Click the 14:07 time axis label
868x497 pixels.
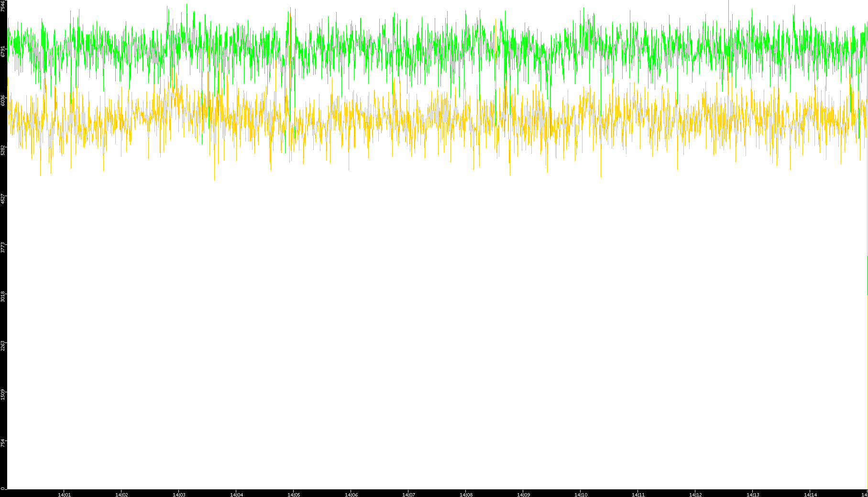point(408,495)
